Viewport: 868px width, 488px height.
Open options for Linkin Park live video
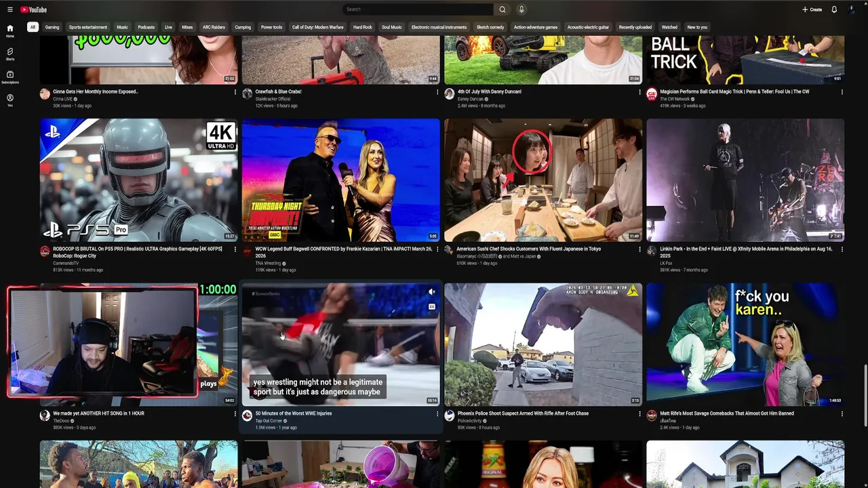point(842,249)
